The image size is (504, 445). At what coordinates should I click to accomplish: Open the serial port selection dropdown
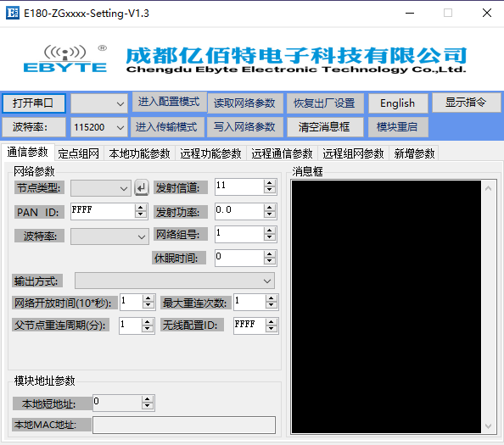coord(99,103)
